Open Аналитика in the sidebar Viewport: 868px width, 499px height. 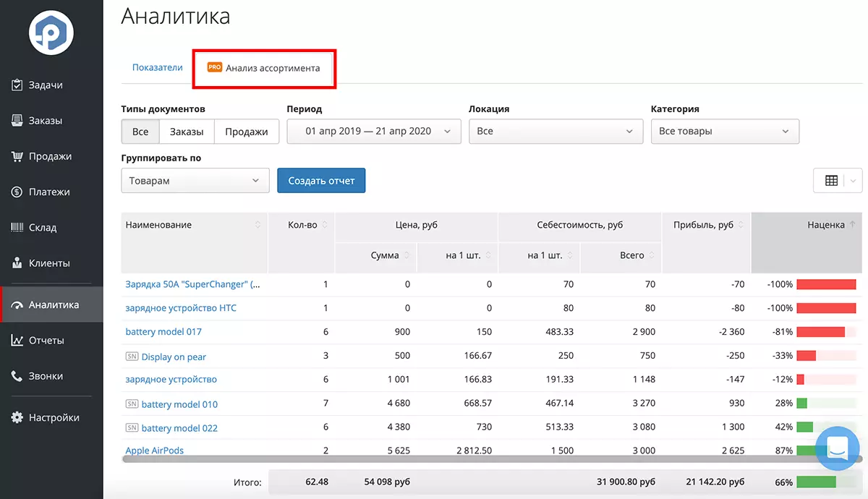click(51, 304)
